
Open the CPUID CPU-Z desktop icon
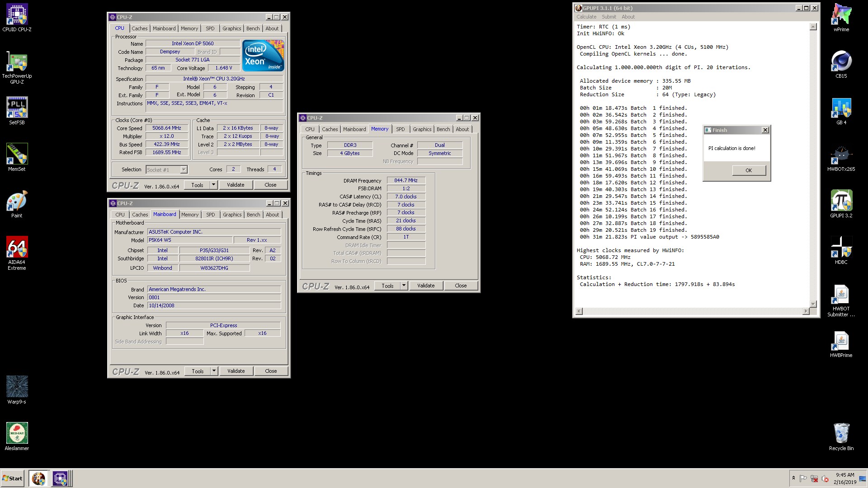click(17, 18)
